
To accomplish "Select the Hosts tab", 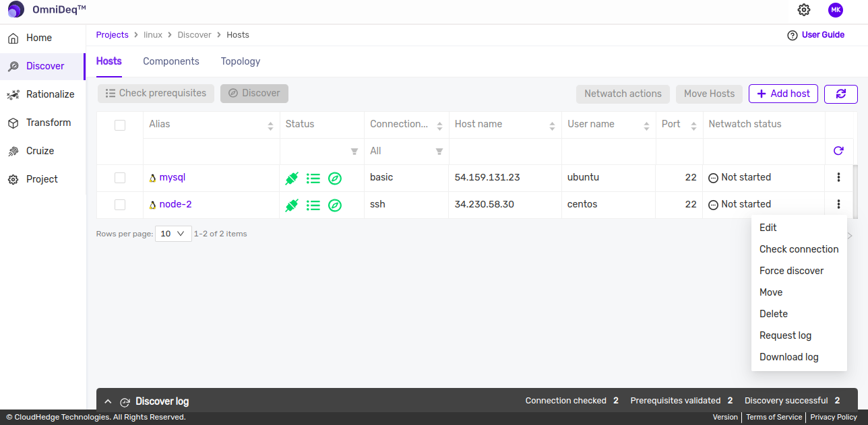I will (109, 61).
